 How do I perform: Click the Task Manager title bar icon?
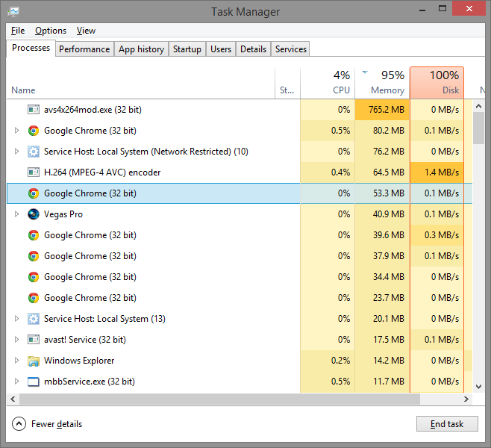tap(13, 12)
